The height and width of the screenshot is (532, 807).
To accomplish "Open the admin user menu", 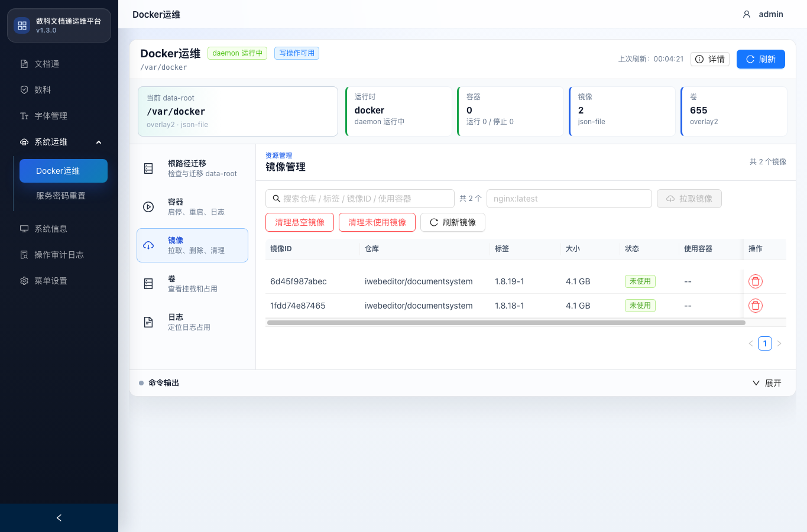I will tap(763, 14).
